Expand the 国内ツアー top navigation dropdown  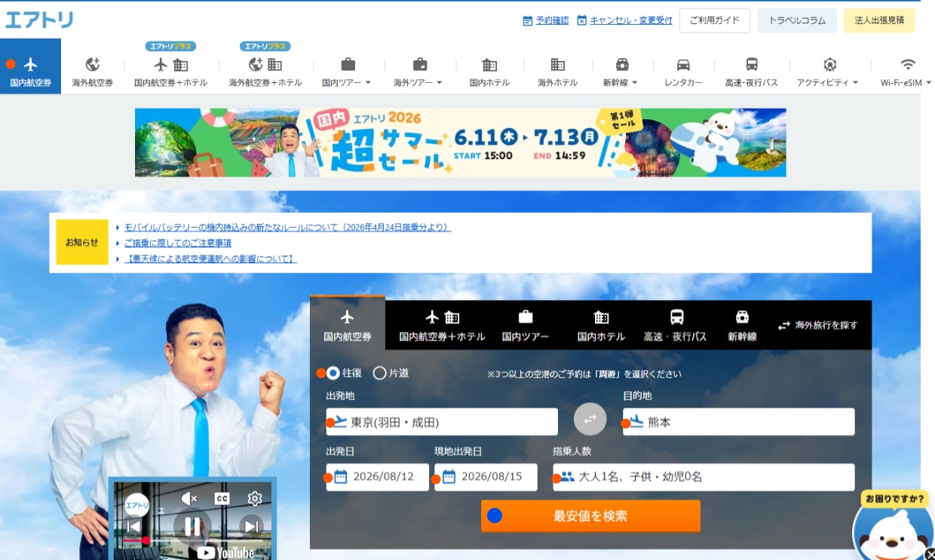tap(347, 72)
